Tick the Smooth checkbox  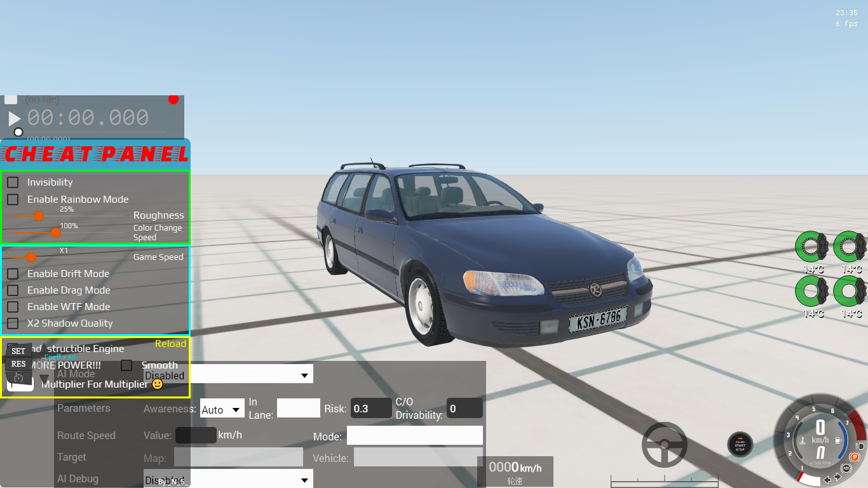pyautogui.click(x=126, y=365)
